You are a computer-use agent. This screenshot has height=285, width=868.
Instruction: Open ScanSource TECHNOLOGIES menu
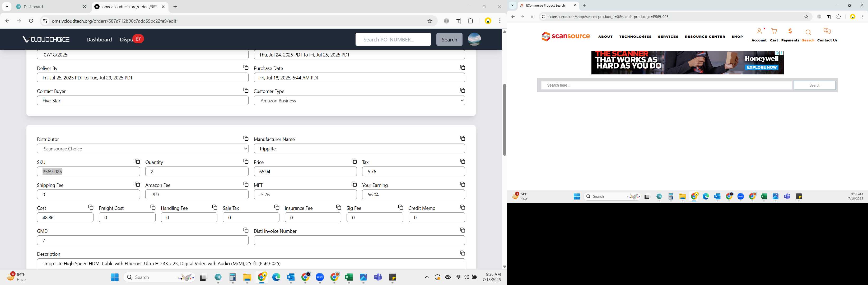(x=635, y=37)
